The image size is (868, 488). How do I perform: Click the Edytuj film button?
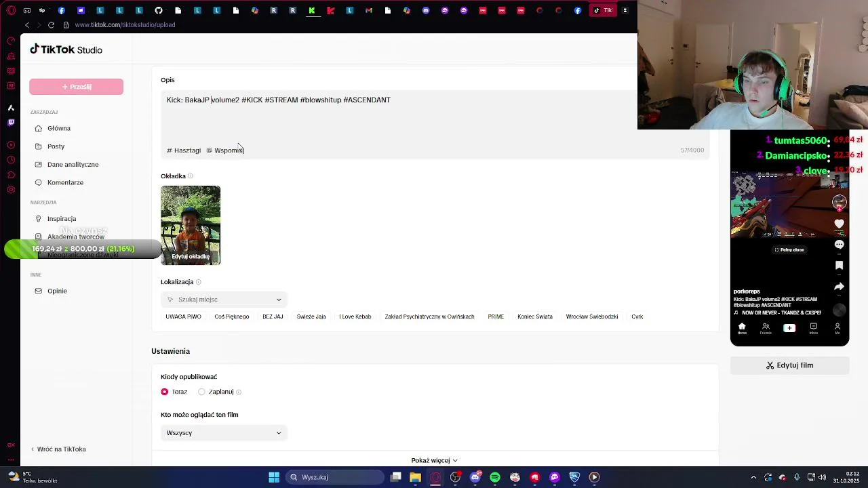point(789,365)
